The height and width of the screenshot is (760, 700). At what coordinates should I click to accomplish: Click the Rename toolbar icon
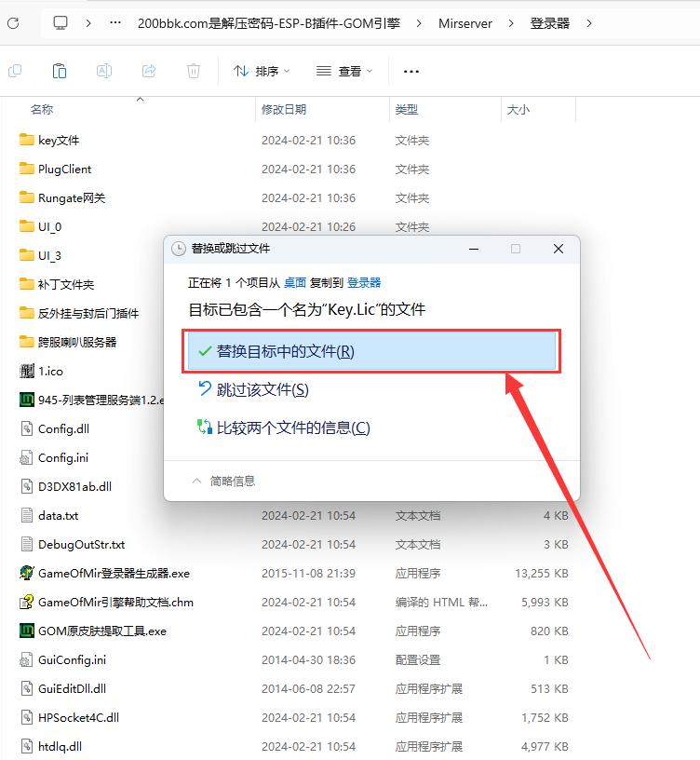[104, 71]
